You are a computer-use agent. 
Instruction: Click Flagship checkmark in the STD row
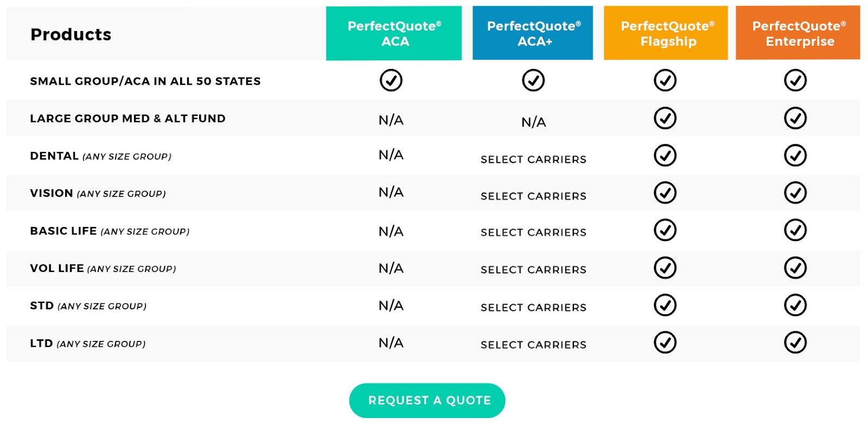665,305
